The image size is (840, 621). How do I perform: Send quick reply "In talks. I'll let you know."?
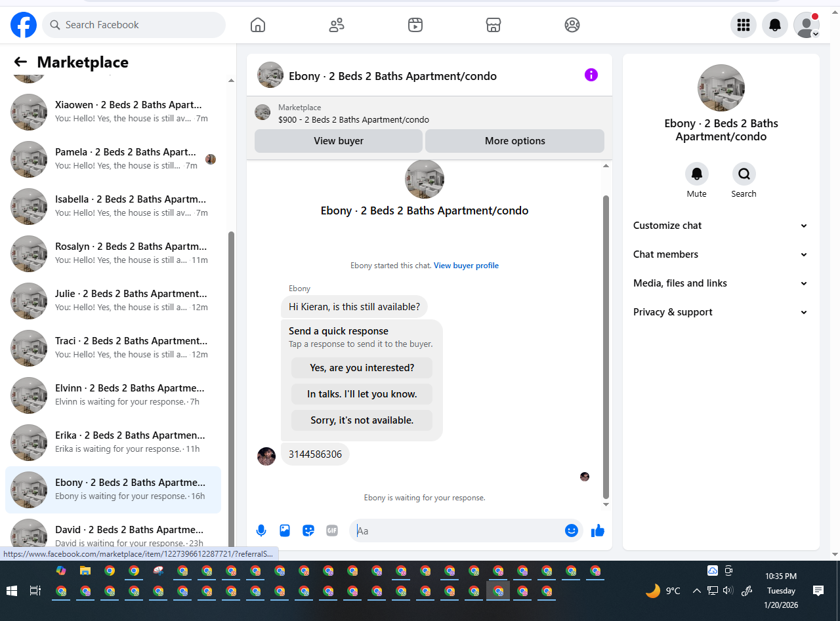[362, 394]
